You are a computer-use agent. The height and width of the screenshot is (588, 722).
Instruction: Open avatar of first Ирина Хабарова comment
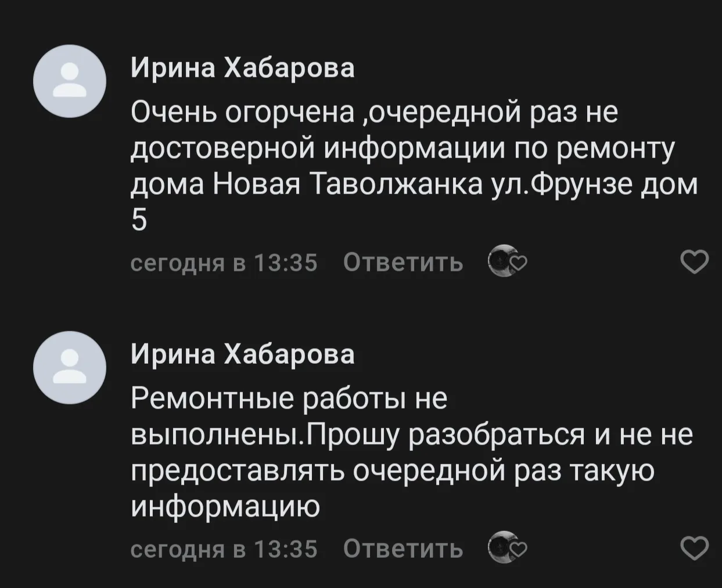(70, 81)
